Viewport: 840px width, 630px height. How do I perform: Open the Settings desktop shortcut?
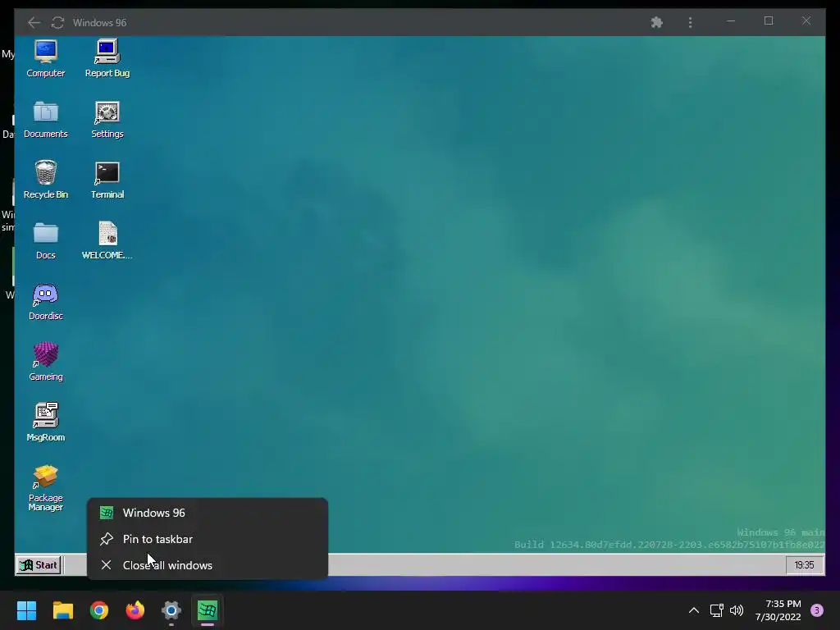coord(107,120)
